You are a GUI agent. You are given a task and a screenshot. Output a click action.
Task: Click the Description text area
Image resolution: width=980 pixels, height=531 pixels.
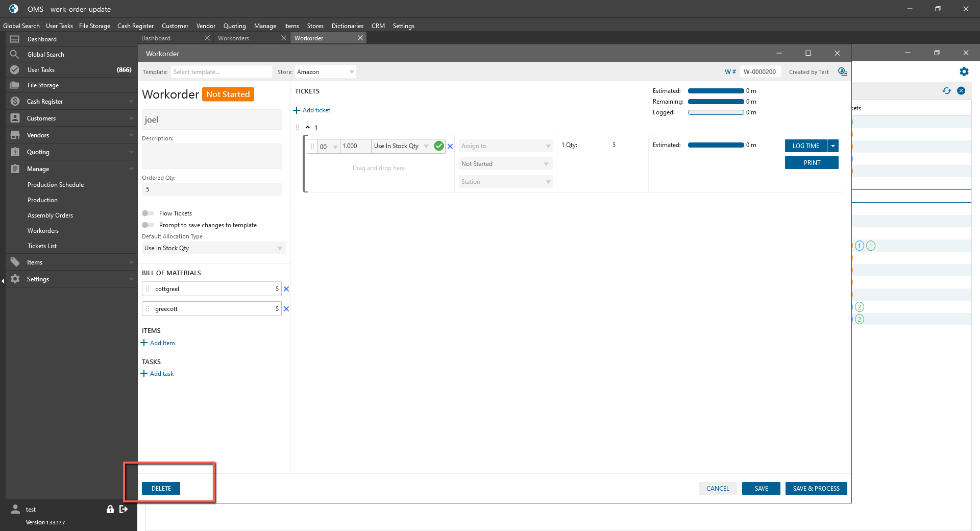[x=212, y=156]
